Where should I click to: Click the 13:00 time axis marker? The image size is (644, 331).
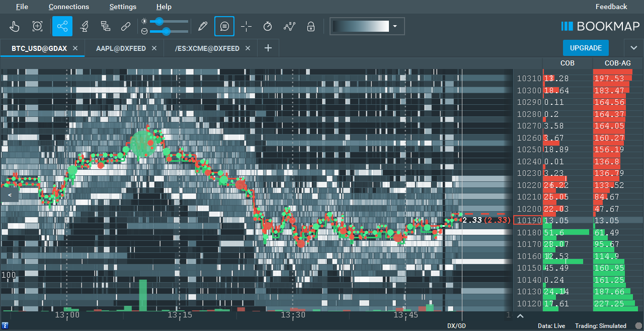click(67, 315)
